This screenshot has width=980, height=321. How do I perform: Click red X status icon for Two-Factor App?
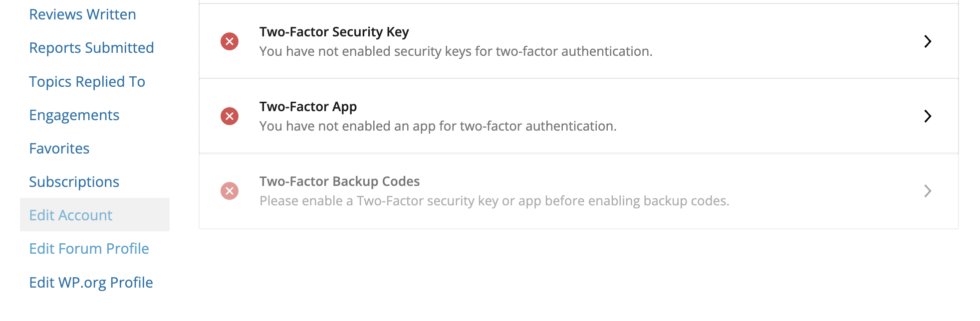pyautogui.click(x=230, y=116)
